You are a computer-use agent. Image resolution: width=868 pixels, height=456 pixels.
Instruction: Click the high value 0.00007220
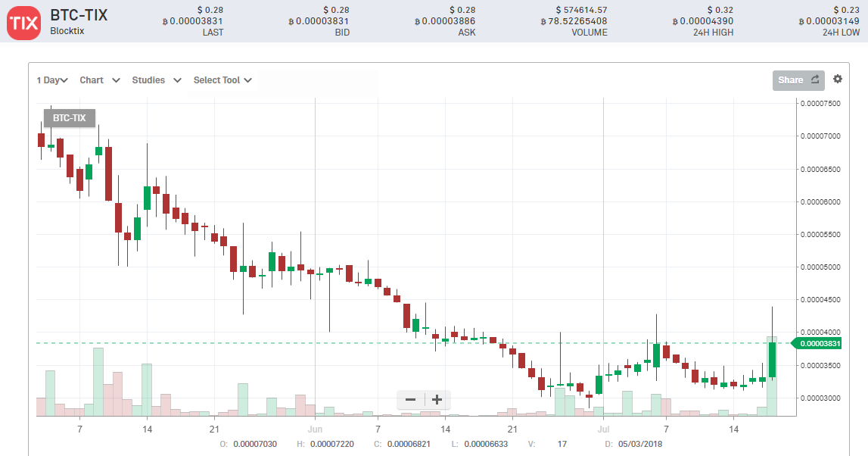[331, 444]
